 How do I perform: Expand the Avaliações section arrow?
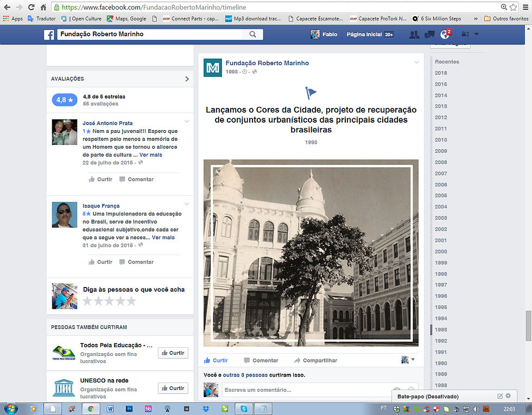(187, 79)
